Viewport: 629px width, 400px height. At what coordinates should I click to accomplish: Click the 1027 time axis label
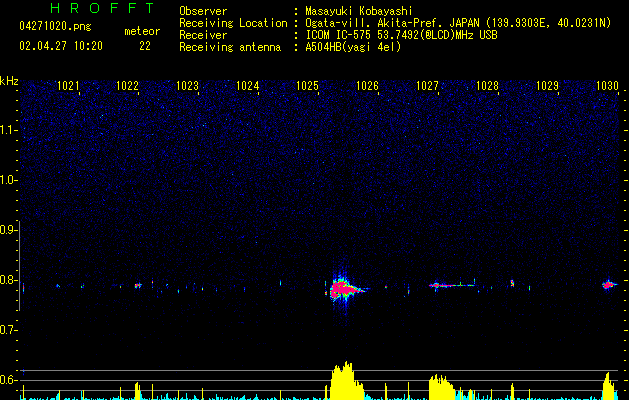click(427, 86)
